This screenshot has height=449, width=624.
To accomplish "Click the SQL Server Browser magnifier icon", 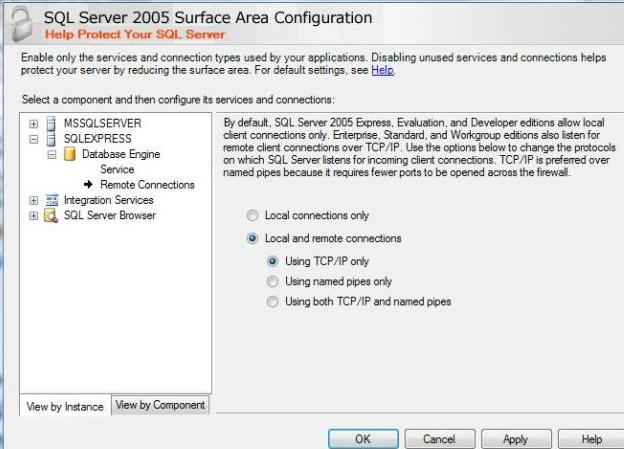I will point(51,216).
